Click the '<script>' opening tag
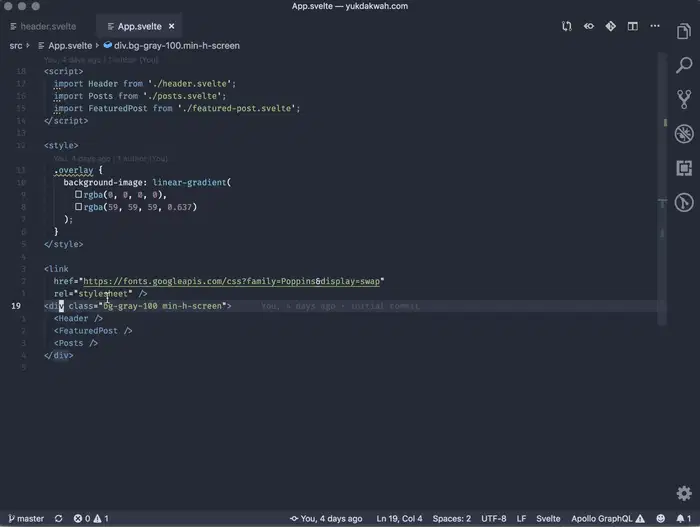This screenshot has height=527, width=700. (x=63, y=71)
